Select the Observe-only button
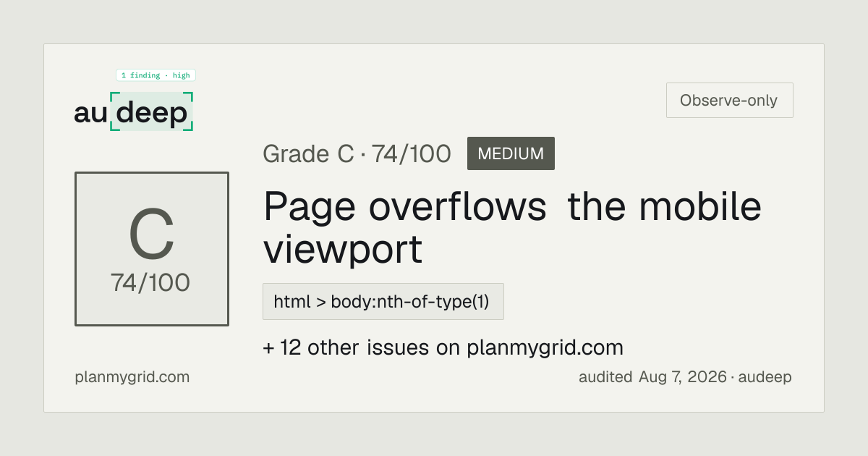 (729, 101)
